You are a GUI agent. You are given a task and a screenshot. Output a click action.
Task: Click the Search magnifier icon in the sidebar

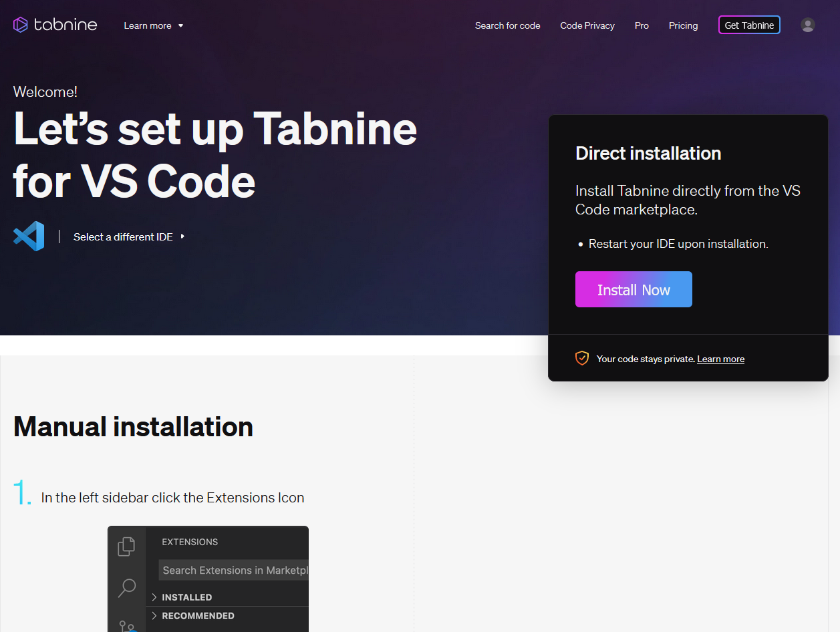tap(126, 588)
